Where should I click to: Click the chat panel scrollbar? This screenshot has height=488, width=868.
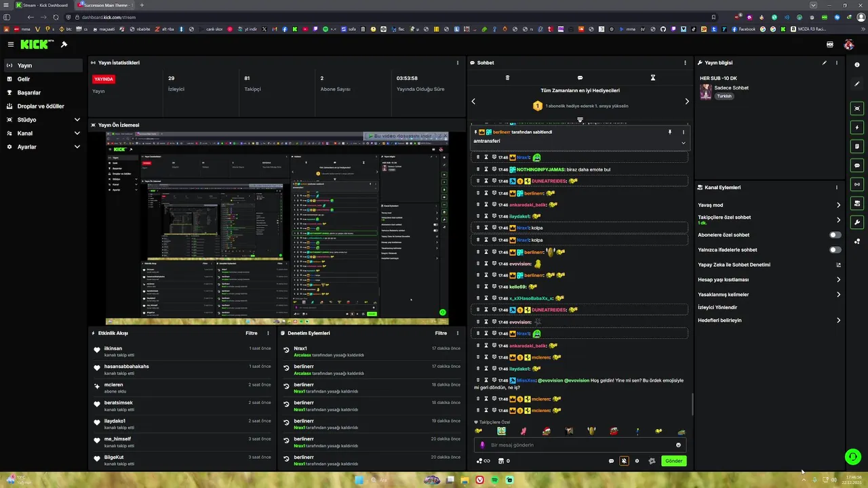coord(692,405)
